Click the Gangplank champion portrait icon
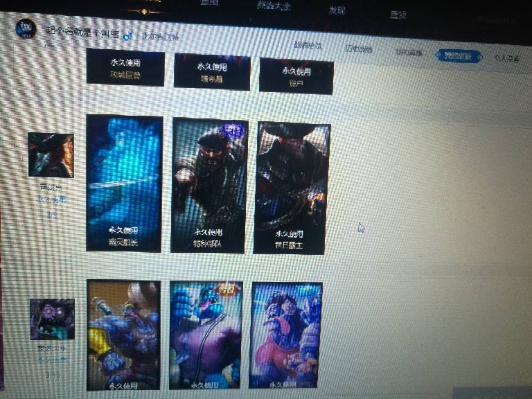 [51, 155]
